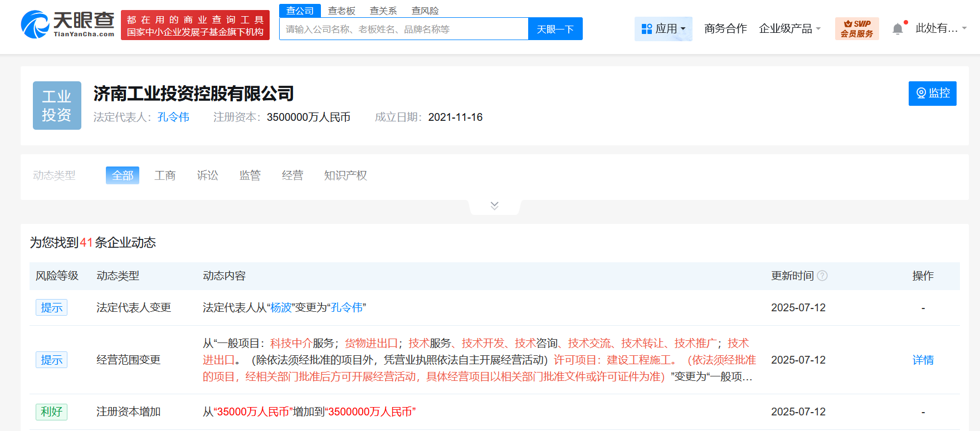Screen dimensions: 980x431
Task: Click the red business query tool banner
Action: coord(195,26)
